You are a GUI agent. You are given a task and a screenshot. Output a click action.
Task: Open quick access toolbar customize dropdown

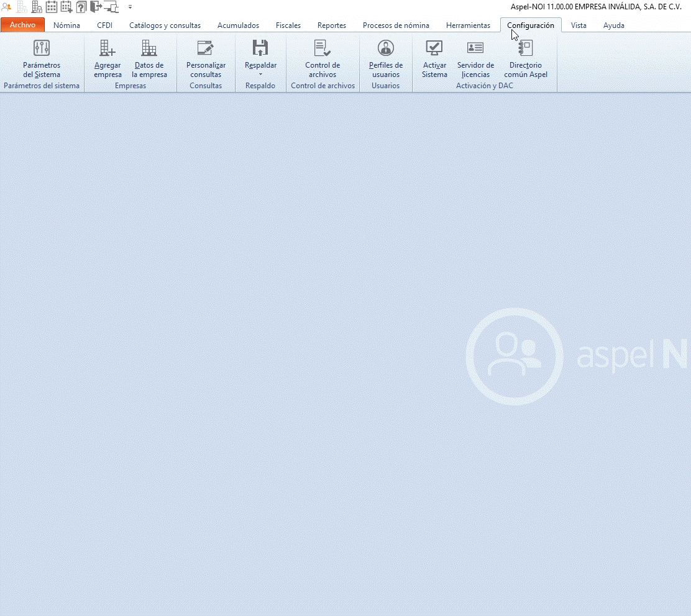[x=130, y=7]
